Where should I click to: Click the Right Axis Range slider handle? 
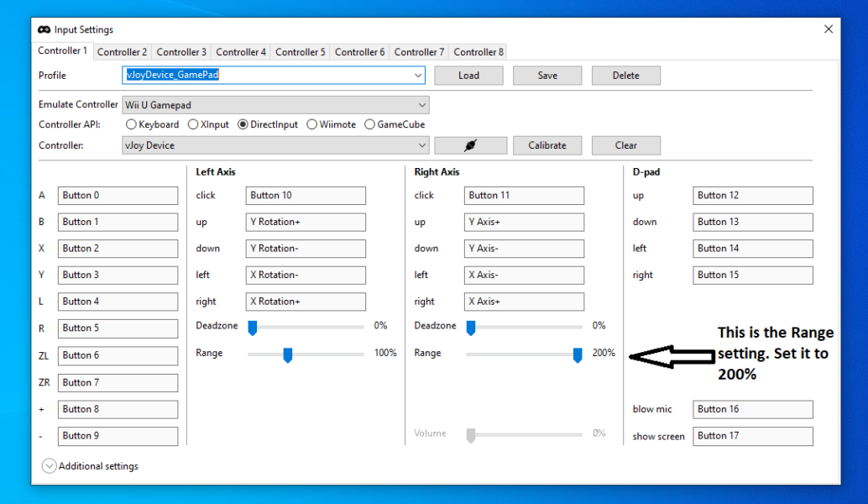[x=578, y=355]
